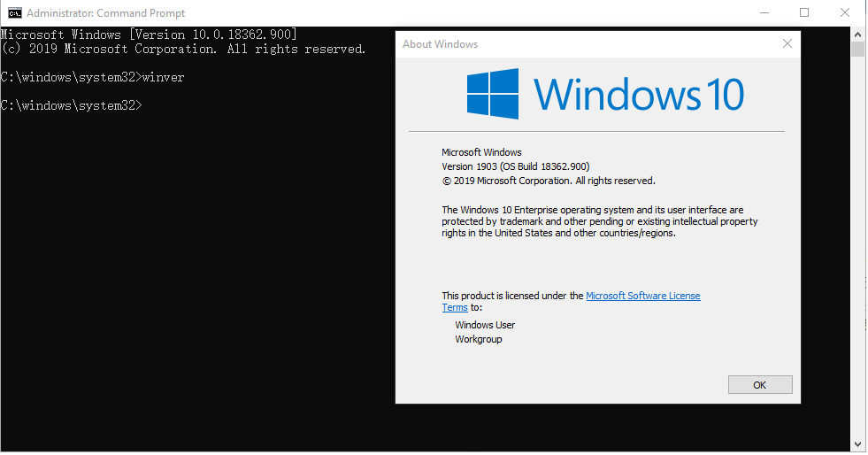Click the 'Windows User' licensee text
Image resolution: width=868 pixels, height=455 pixels.
(485, 325)
